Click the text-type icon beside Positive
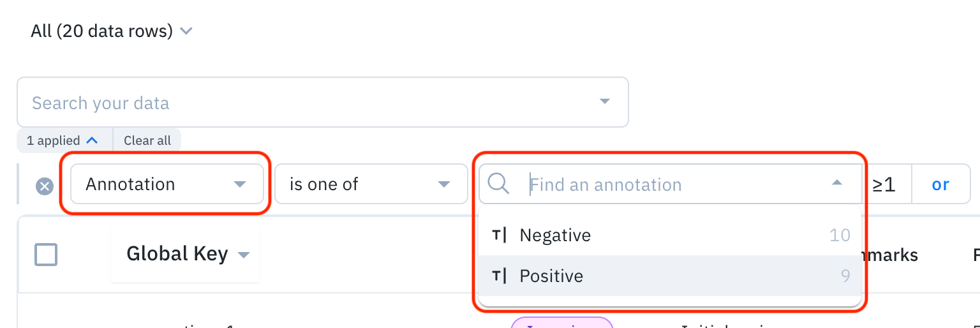 (x=500, y=276)
